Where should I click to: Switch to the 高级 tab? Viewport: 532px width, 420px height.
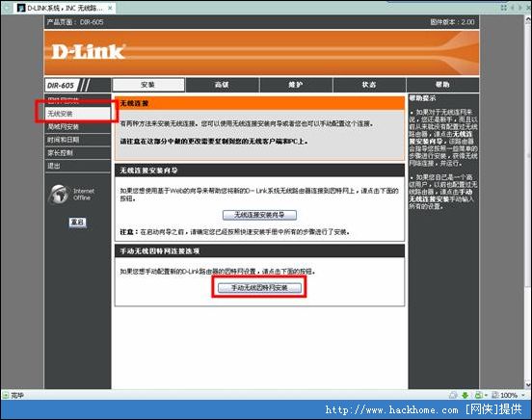point(223,85)
